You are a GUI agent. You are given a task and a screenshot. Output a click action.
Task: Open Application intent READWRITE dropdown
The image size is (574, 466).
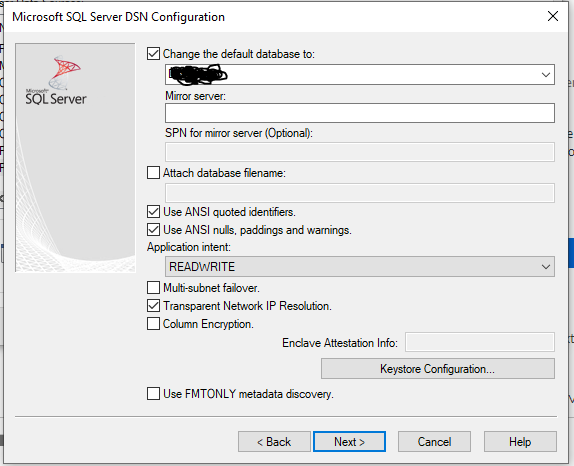[x=359, y=266]
